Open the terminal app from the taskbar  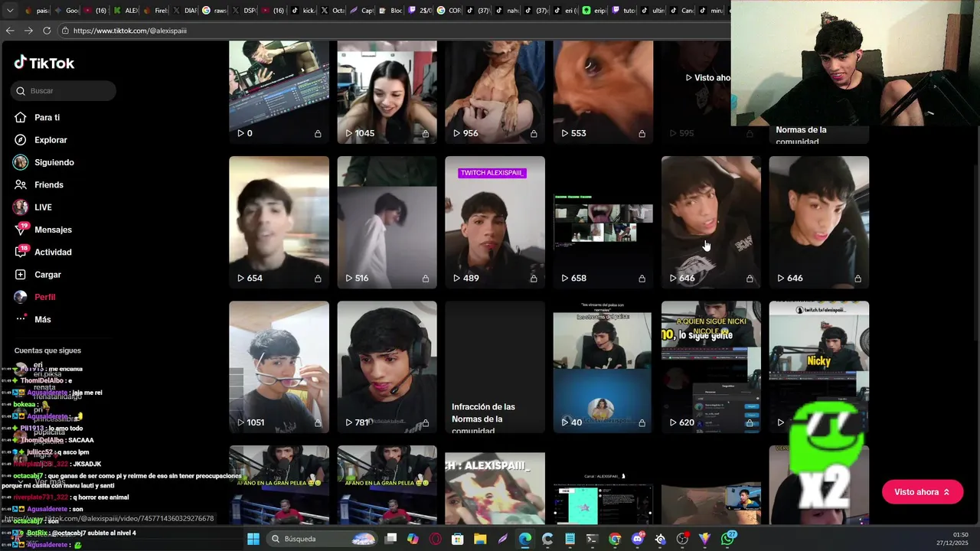(592, 539)
